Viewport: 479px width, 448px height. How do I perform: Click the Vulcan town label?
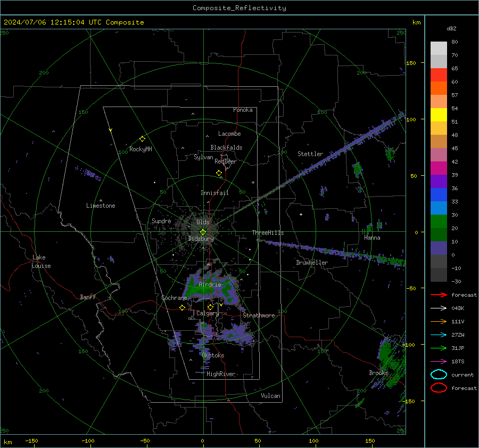pyautogui.click(x=270, y=396)
